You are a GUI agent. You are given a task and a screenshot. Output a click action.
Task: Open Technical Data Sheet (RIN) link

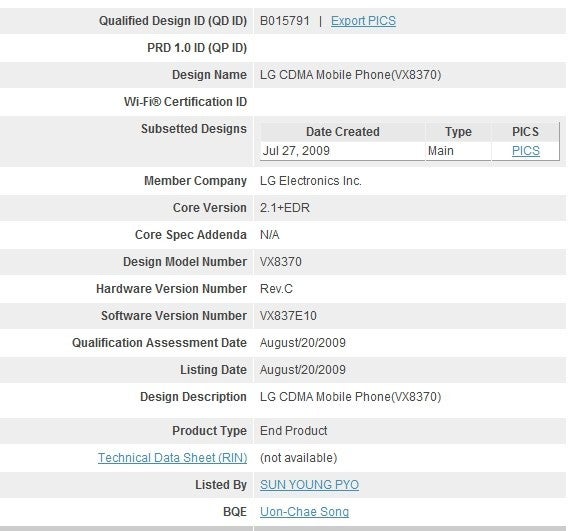[x=172, y=458]
